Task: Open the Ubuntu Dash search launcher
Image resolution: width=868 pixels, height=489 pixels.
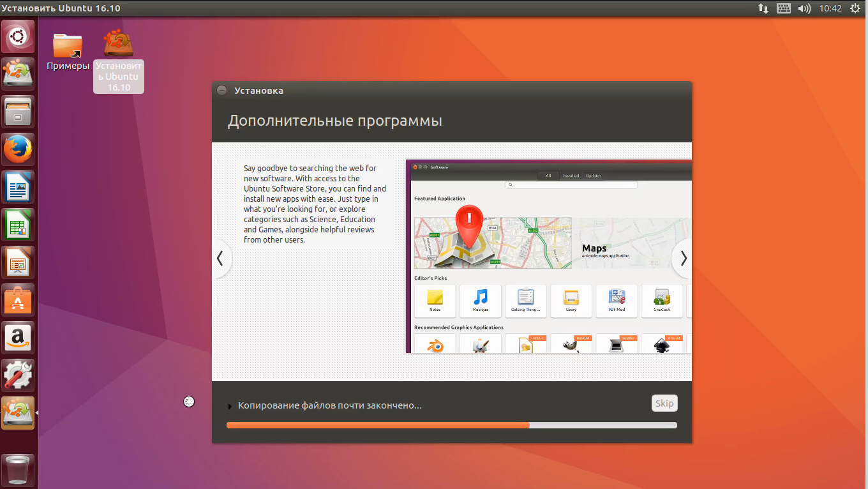Action: [18, 36]
